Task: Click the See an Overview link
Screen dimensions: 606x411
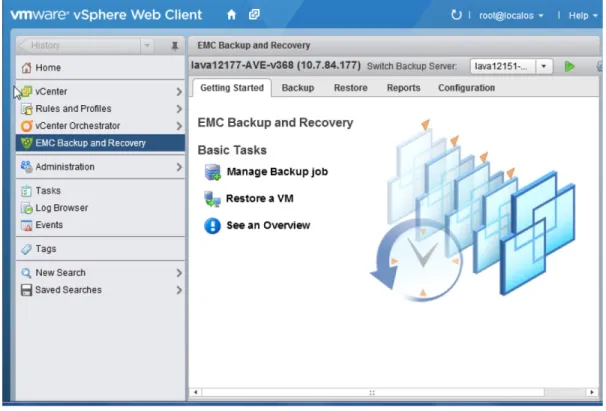Action: coord(268,225)
